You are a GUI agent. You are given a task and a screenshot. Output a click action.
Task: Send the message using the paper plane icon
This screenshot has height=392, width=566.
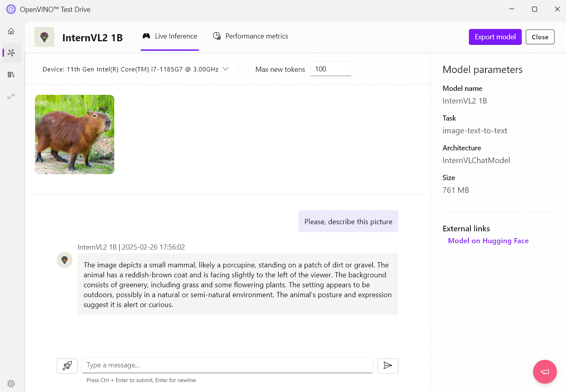tap(388, 366)
